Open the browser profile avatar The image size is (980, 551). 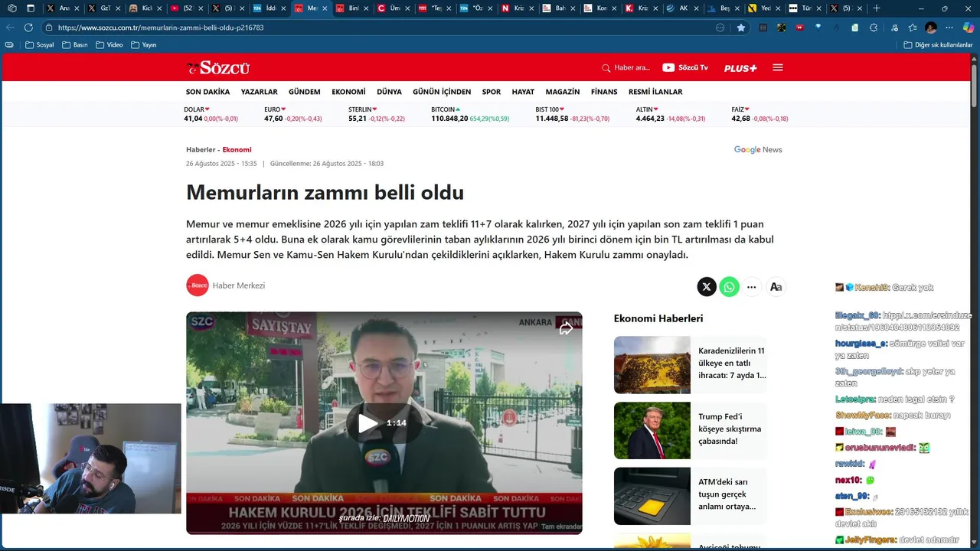point(931,28)
